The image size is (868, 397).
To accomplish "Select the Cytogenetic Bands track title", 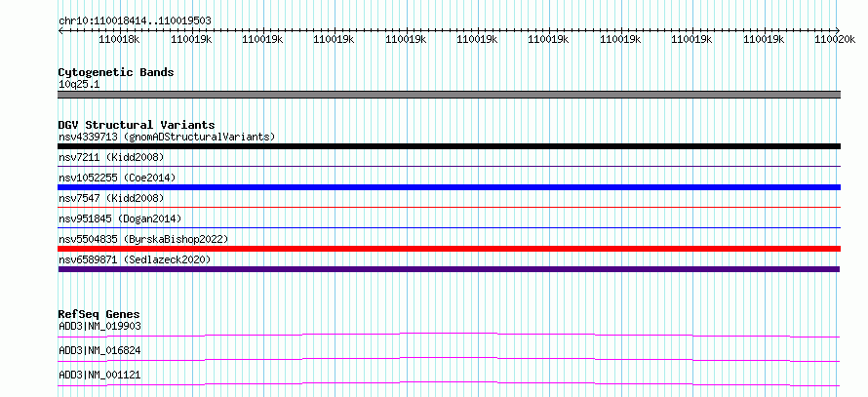I will coord(116,72).
